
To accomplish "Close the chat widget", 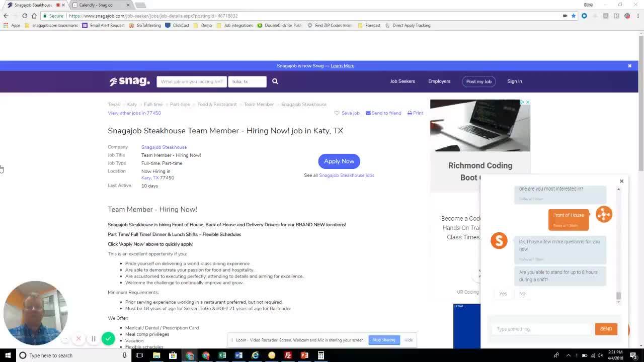I will pos(621,181).
